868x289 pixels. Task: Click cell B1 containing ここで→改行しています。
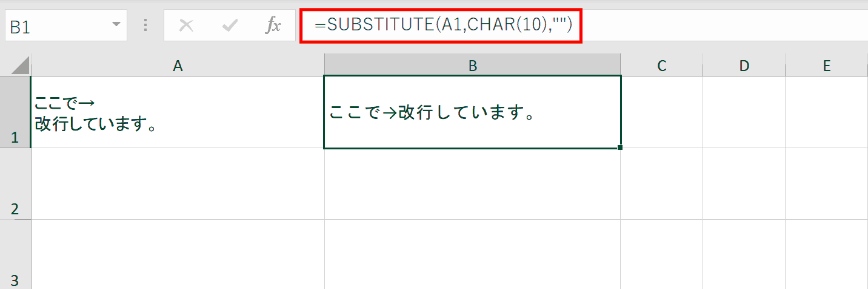[x=472, y=112]
